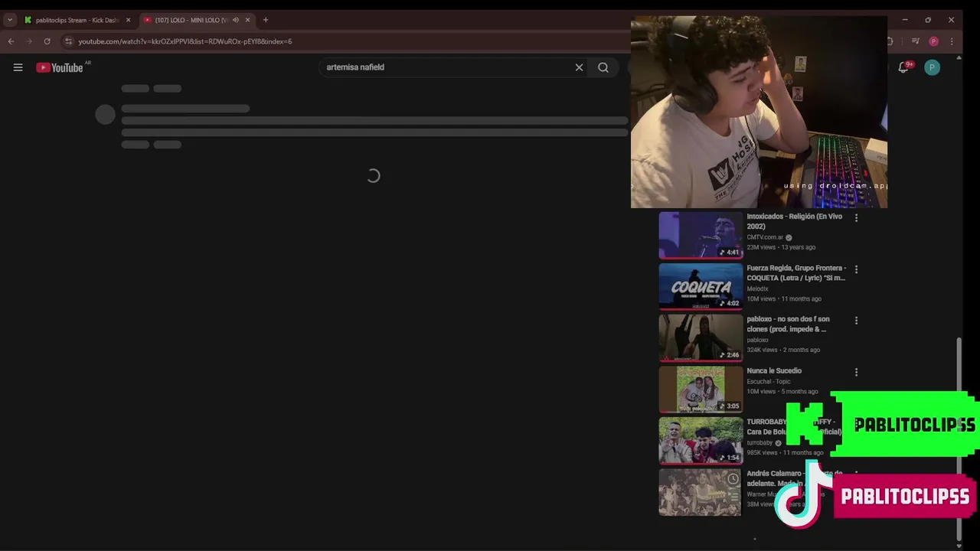Run search with the magnifier button
The width and height of the screenshot is (980, 551).
(603, 67)
